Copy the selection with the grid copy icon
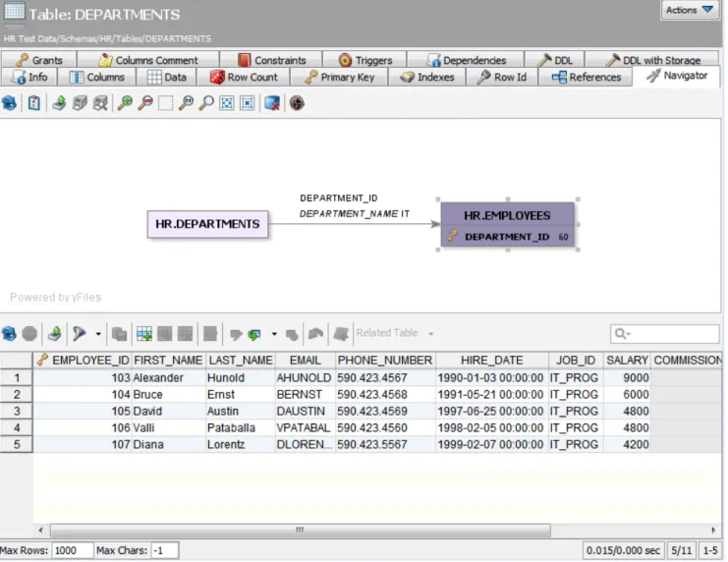This screenshot has width=728, height=562. point(119,334)
